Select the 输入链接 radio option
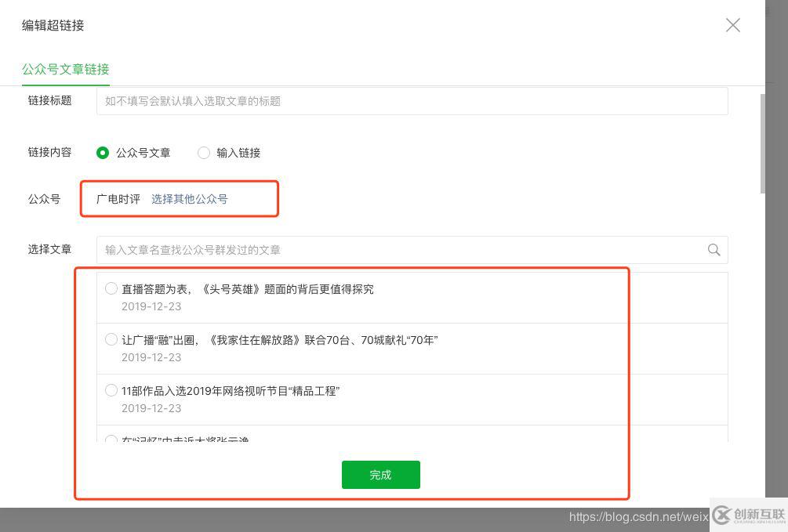788x532 pixels. point(204,153)
